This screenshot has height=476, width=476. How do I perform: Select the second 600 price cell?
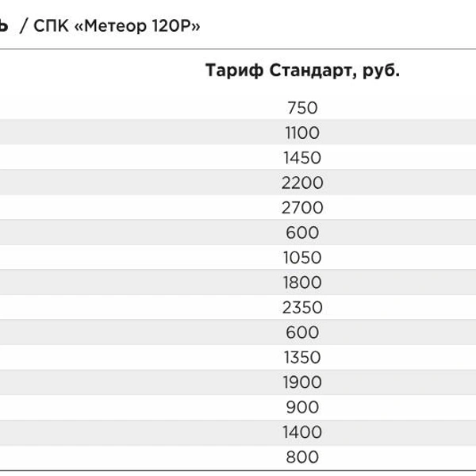coord(302,332)
